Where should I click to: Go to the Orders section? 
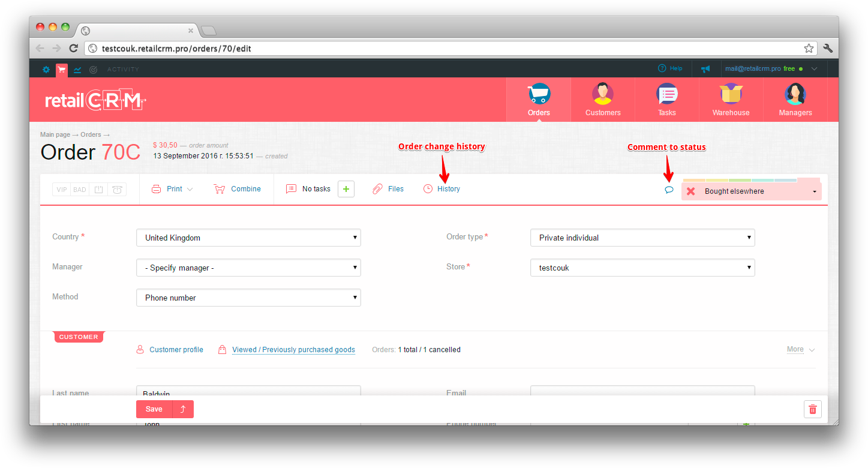pos(539,100)
